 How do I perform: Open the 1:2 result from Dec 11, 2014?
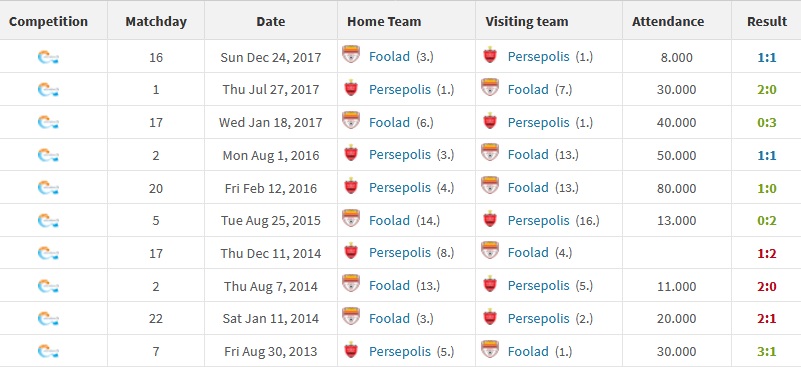[767, 254]
